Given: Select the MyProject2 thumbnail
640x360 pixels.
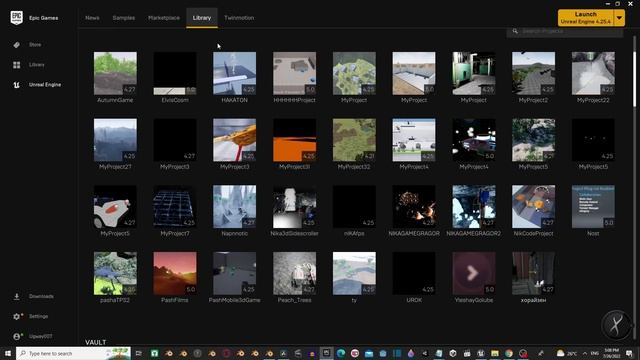Looking at the screenshot, I should pyautogui.click(x=533, y=73).
